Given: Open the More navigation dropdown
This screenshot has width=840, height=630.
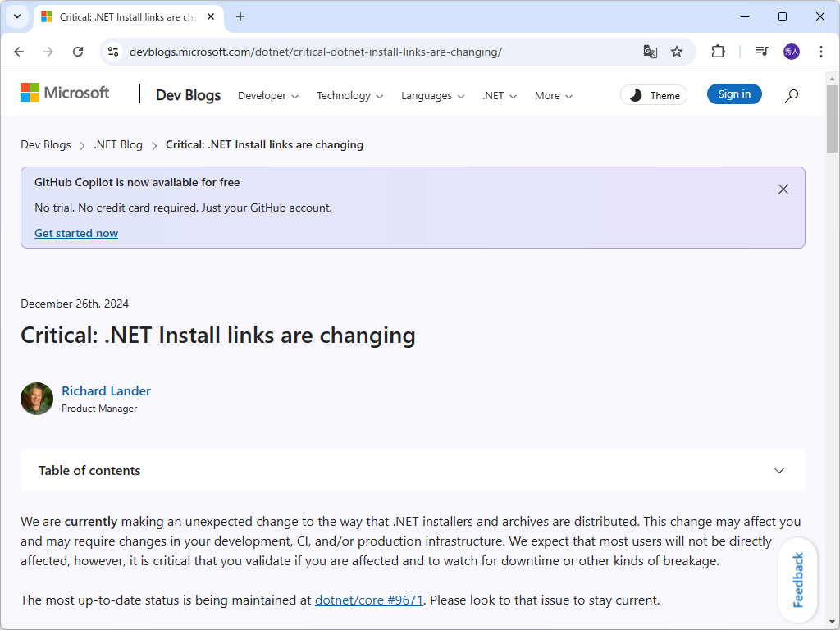Looking at the screenshot, I should [x=553, y=96].
